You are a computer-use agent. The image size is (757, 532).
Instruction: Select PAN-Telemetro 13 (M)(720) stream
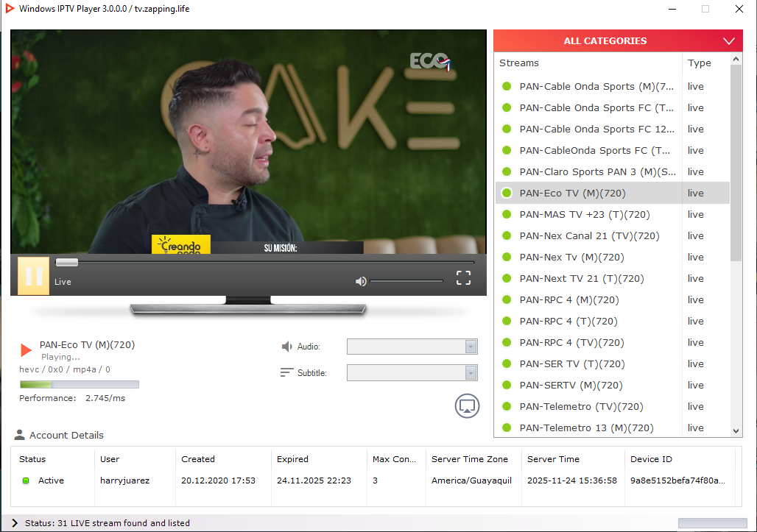coord(612,428)
